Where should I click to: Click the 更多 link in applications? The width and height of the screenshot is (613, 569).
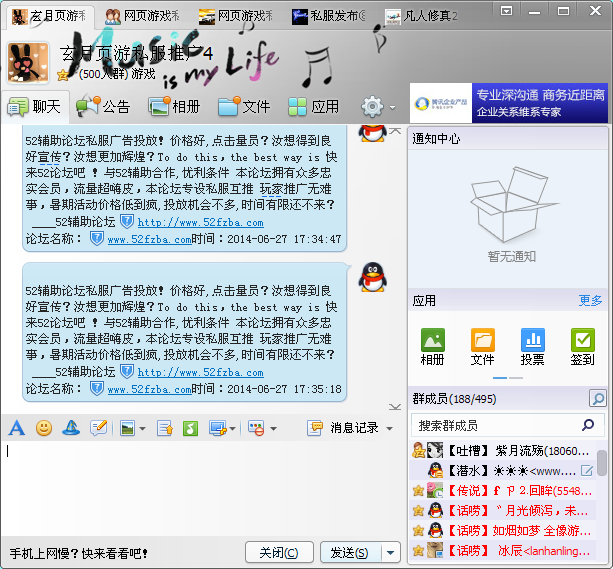tap(590, 300)
